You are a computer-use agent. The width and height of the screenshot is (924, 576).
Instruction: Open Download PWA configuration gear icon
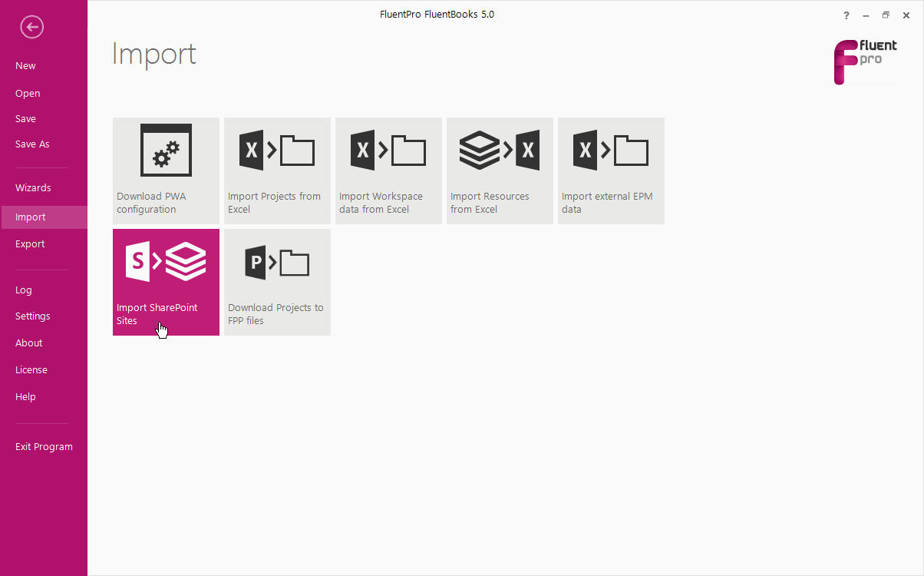pos(166,150)
